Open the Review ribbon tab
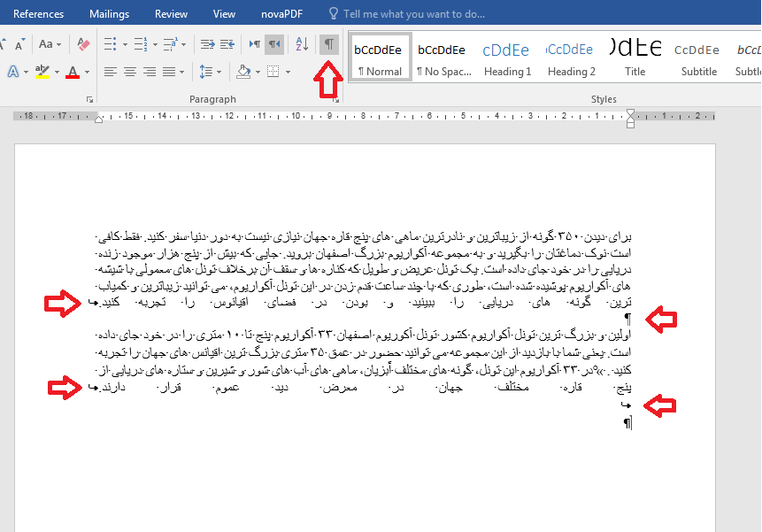Screen dimensions: 762x532 tap(171, 13)
